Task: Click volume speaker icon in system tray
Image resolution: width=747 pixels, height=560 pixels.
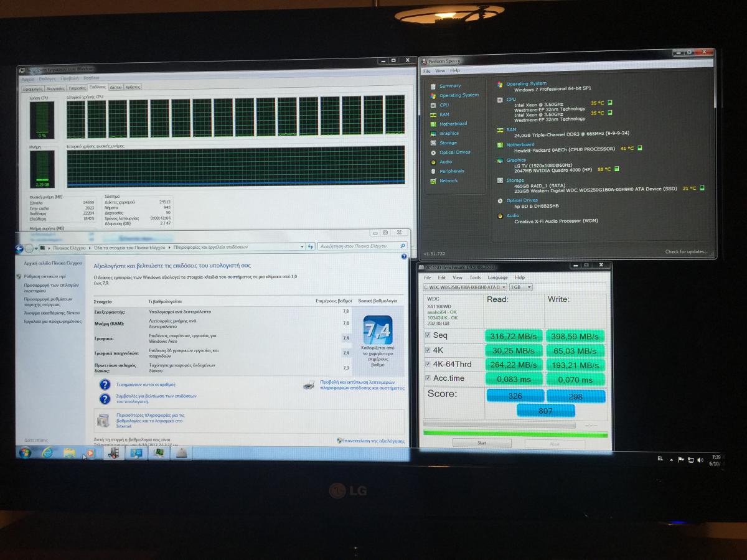Action: 700,461
